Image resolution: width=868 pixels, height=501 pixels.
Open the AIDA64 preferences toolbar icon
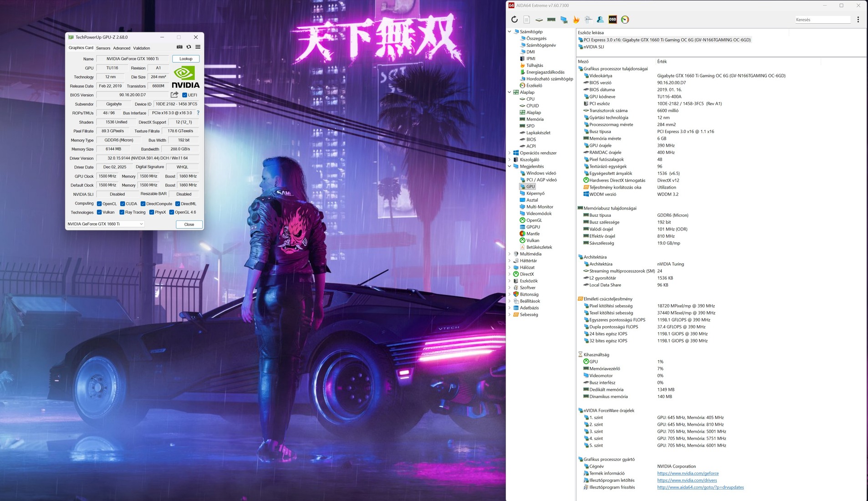point(588,20)
